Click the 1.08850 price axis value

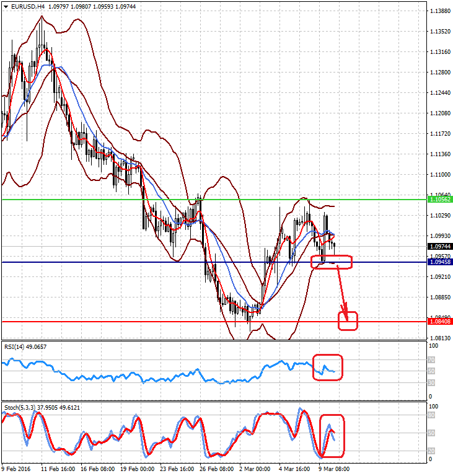440,297
